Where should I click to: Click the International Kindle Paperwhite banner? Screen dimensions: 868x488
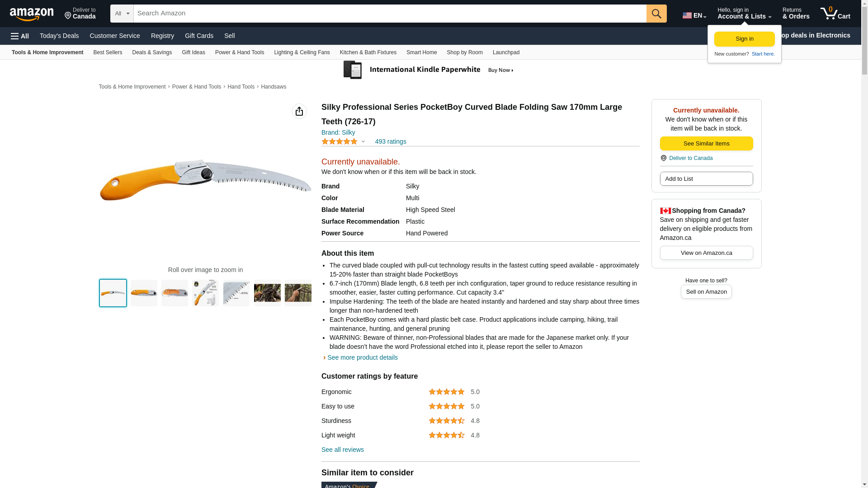[x=428, y=70]
